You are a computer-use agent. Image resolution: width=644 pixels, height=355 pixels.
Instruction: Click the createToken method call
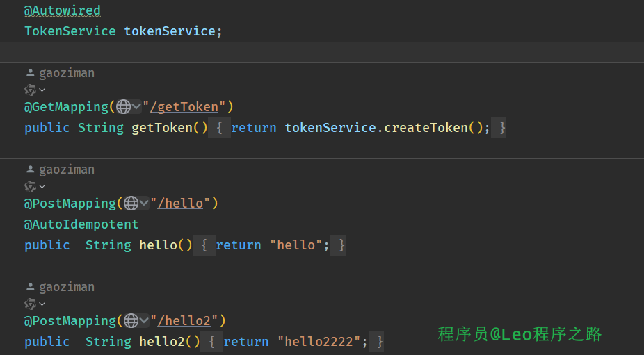(426, 128)
